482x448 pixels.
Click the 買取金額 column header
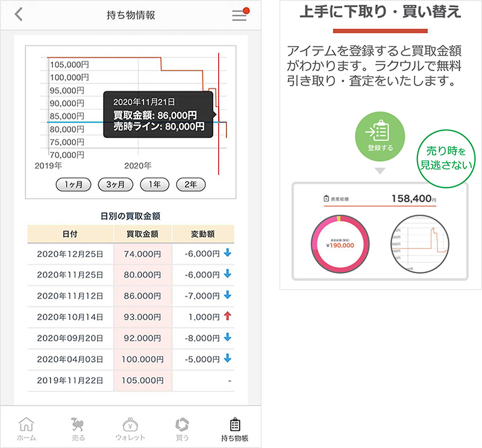(142, 233)
